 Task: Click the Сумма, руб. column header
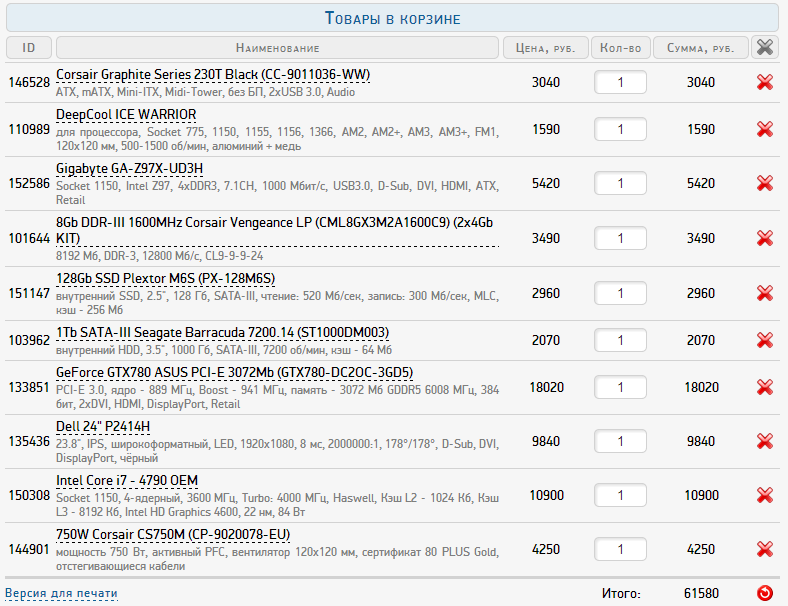point(701,48)
